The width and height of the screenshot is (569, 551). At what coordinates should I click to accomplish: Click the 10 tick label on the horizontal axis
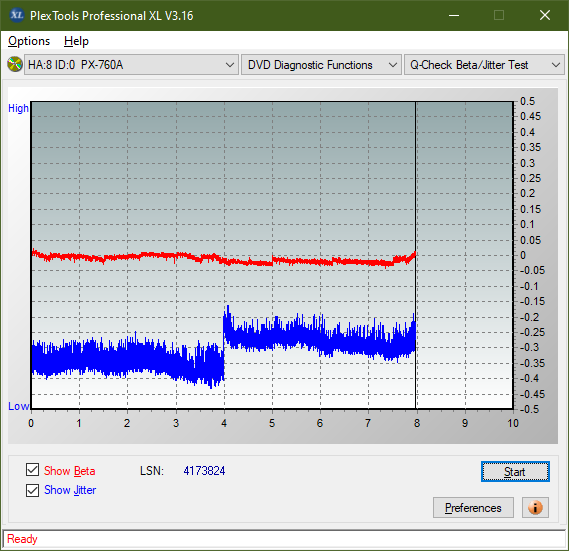(513, 423)
